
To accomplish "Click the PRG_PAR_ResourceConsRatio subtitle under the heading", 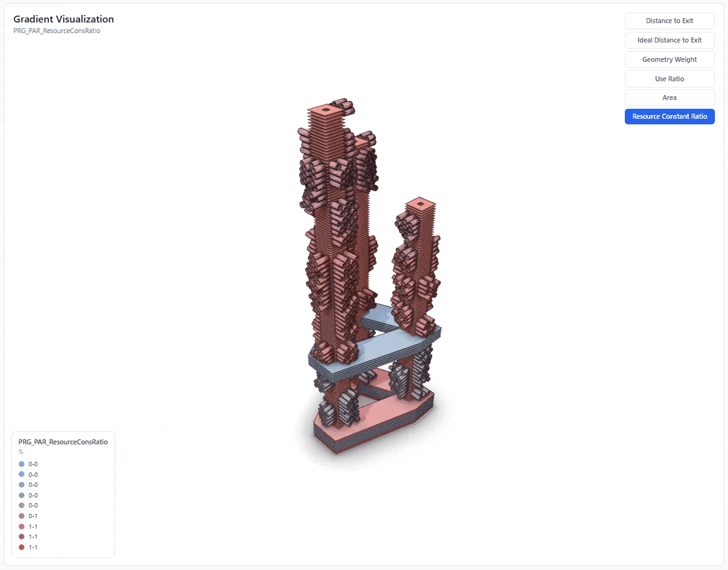I will coord(57,31).
